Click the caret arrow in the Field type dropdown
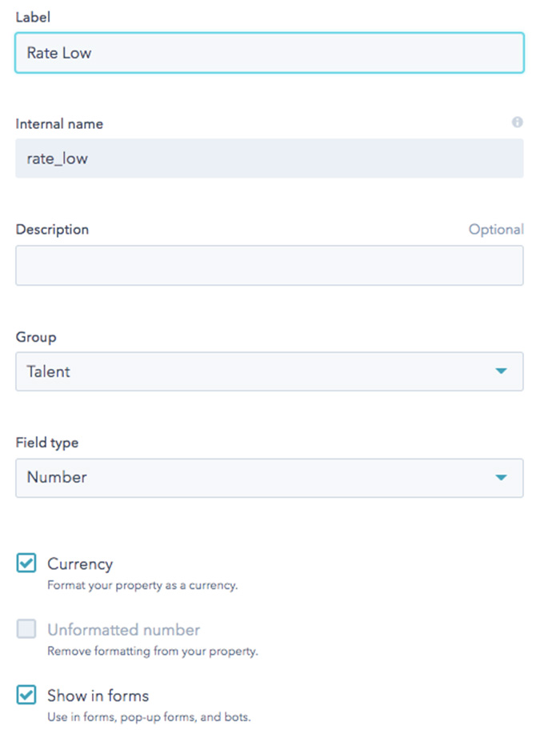The image size is (560, 754). pyautogui.click(x=501, y=478)
